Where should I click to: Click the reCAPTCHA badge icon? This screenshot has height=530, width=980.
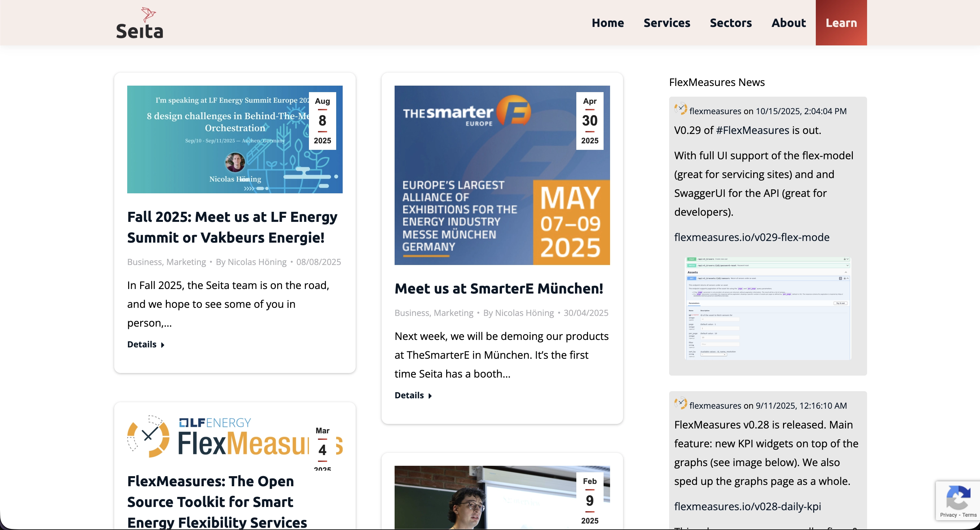pos(958,498)
